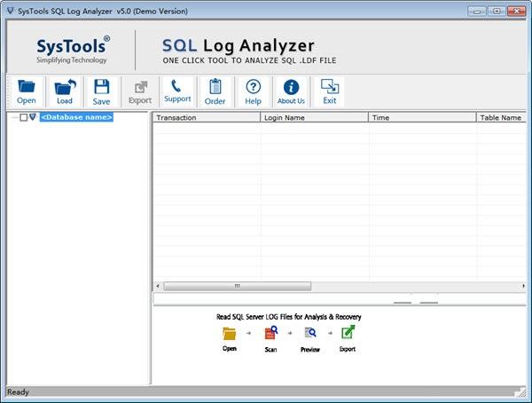Sort by the Transaction column header
This screenshot has width=532, height=403.
206,117
